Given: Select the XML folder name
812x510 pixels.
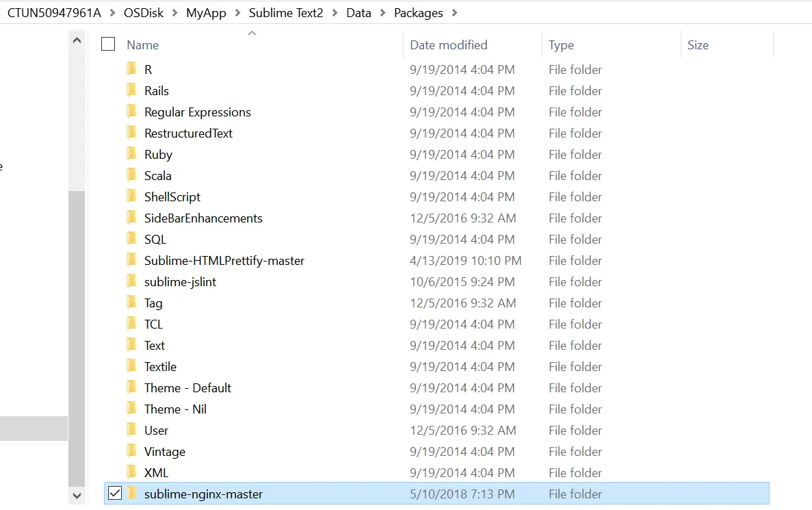Looking at the screenshot, I should (x=156, y=472).
